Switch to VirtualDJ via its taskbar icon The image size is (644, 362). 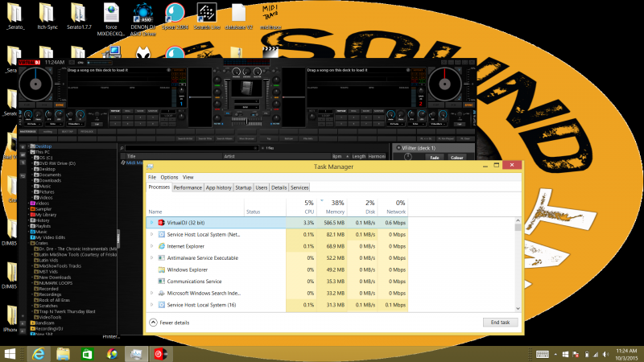[160, 354]
